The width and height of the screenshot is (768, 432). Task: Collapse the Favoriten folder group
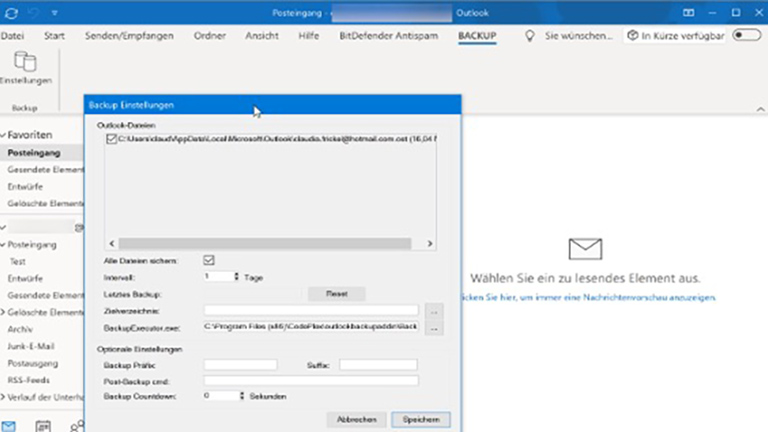pos(4,134)
